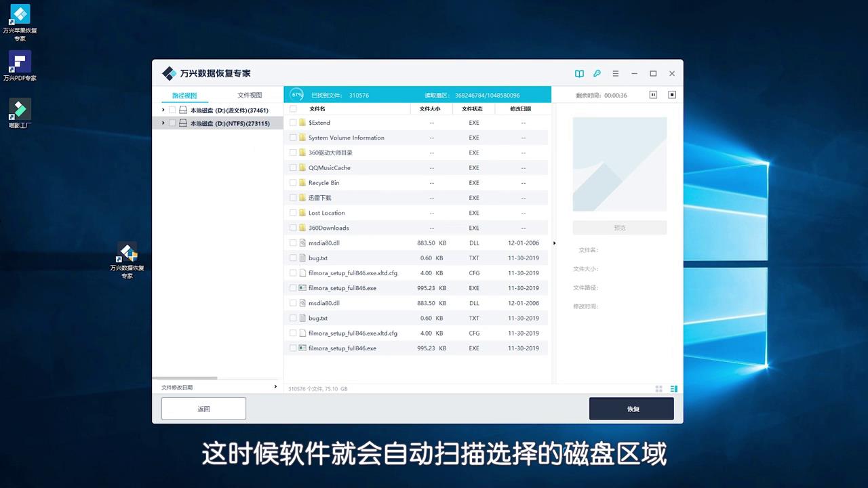The height and width of the screenshot is (488, 868).
Task: Select the 路径视图 tab
Action: (x=186, y=95)
